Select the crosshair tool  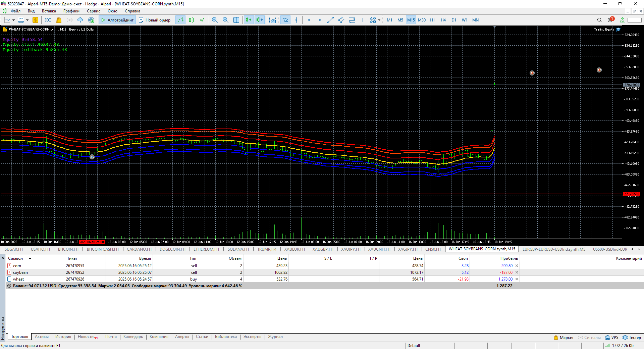pos(296,20)
